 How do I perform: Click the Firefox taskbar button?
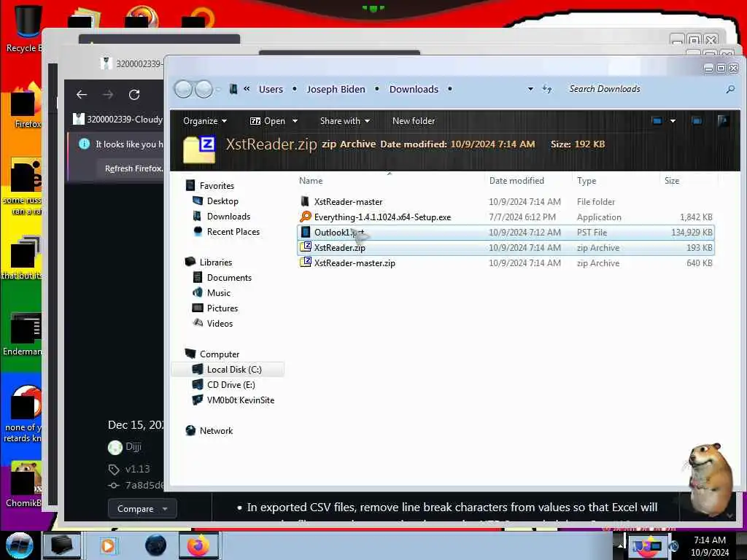(198, 545)
